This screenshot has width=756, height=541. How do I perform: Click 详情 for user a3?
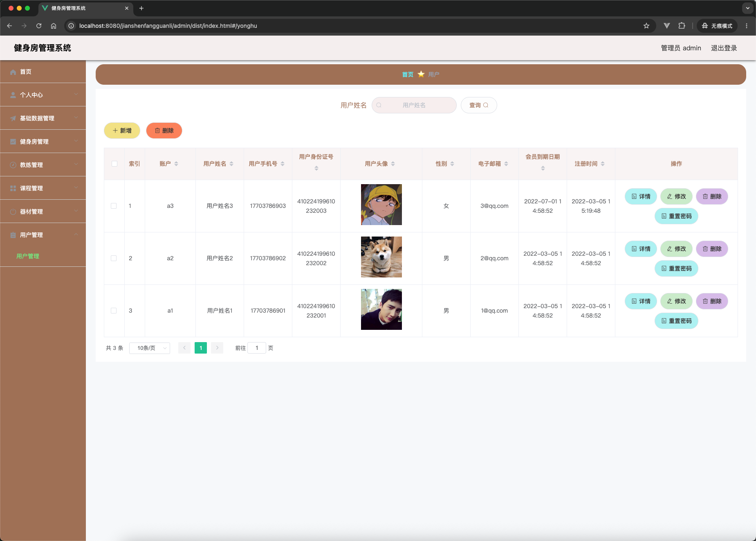pyautogui.click(x=641, y=196)
